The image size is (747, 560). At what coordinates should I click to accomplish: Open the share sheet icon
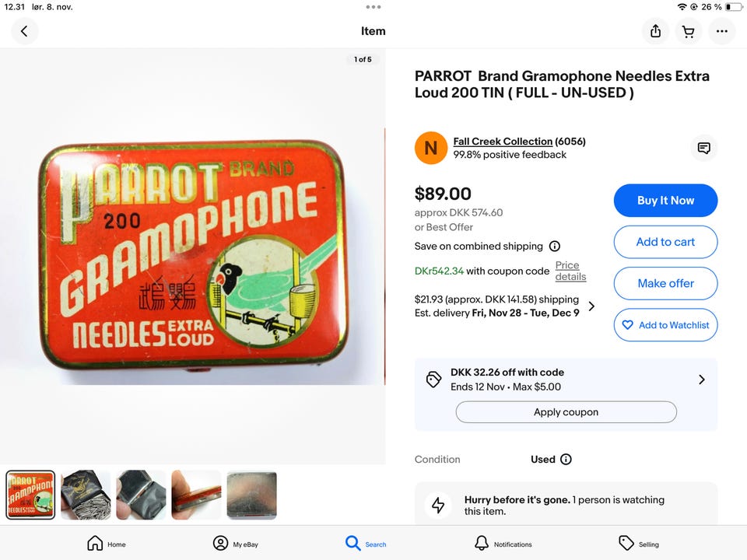coord(655,31)
